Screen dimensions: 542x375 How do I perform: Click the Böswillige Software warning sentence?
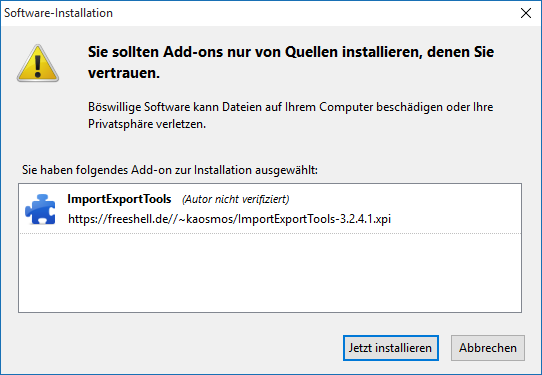(x=290, y=107)
